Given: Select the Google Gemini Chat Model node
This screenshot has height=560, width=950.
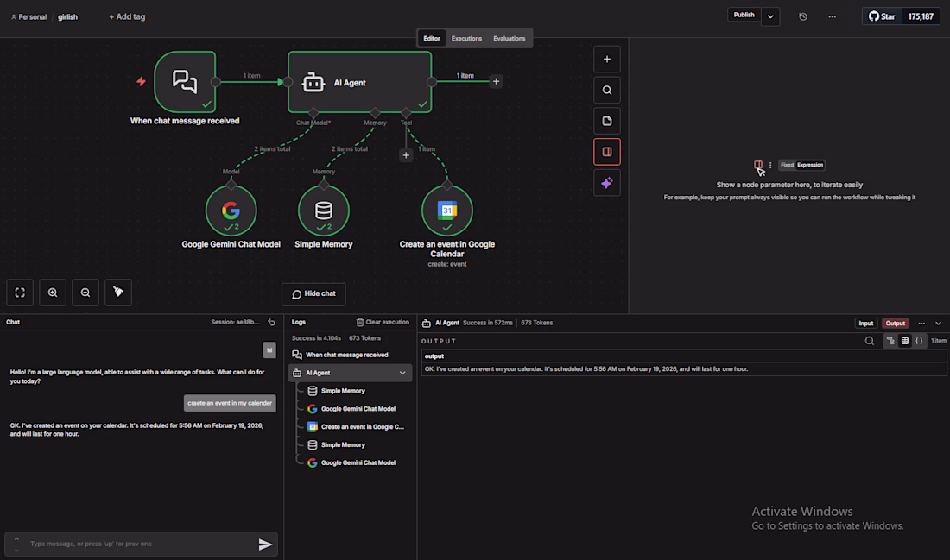Looking at the screenshot, I should [x=231, y=211].
